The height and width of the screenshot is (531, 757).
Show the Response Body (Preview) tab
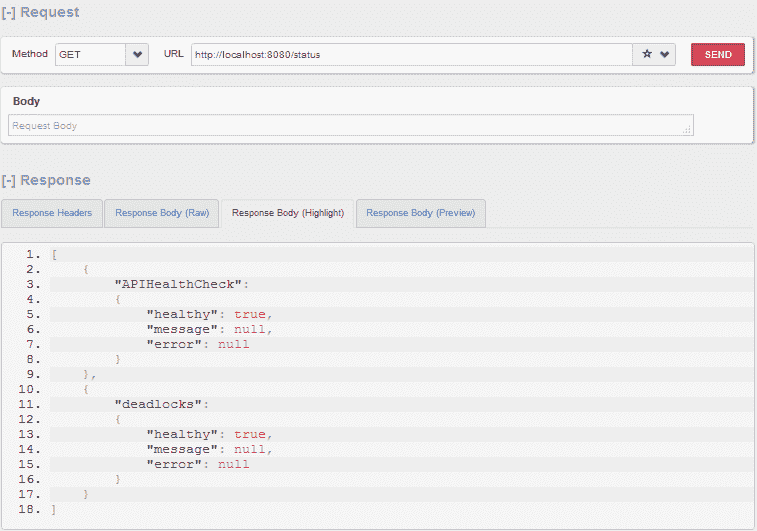pos(420,213)
